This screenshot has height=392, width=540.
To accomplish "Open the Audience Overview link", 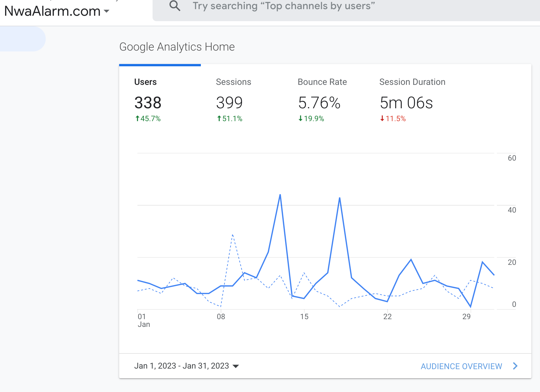I will point(461,366).
